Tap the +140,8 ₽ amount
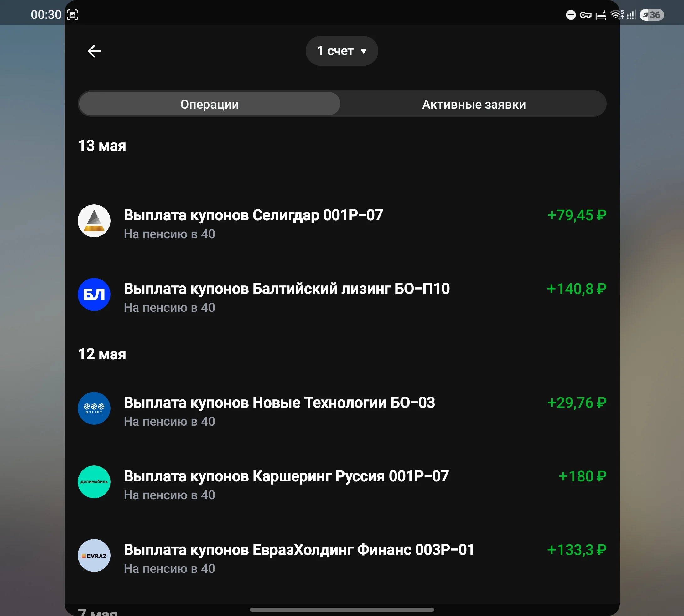Image resolution: width=684 pixels, height=616 pixels. click(x=577, y=289)
